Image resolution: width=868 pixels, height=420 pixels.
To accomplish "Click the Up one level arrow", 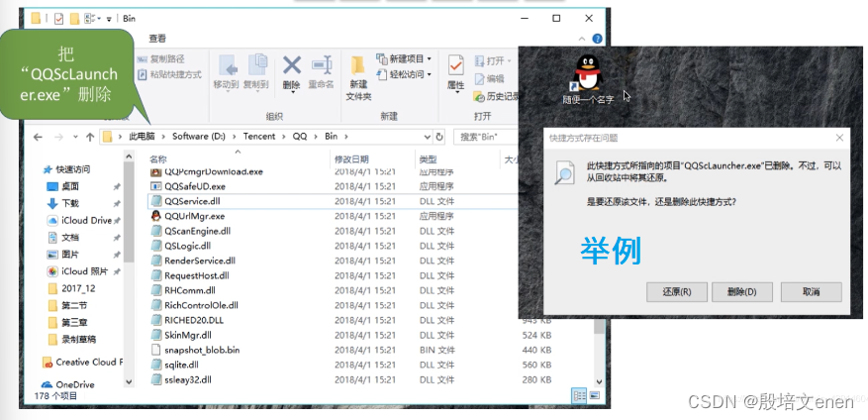I will (x=90, y=137).
